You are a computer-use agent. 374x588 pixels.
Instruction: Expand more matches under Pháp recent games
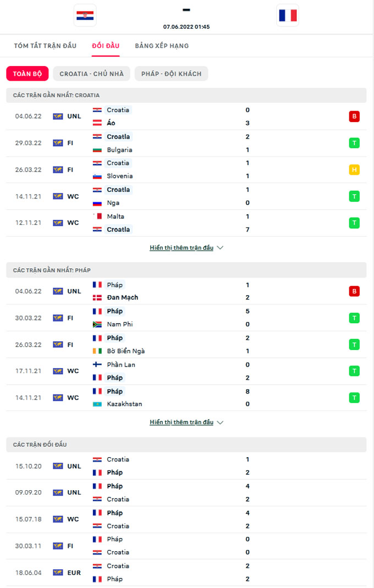tap(186, 423)
